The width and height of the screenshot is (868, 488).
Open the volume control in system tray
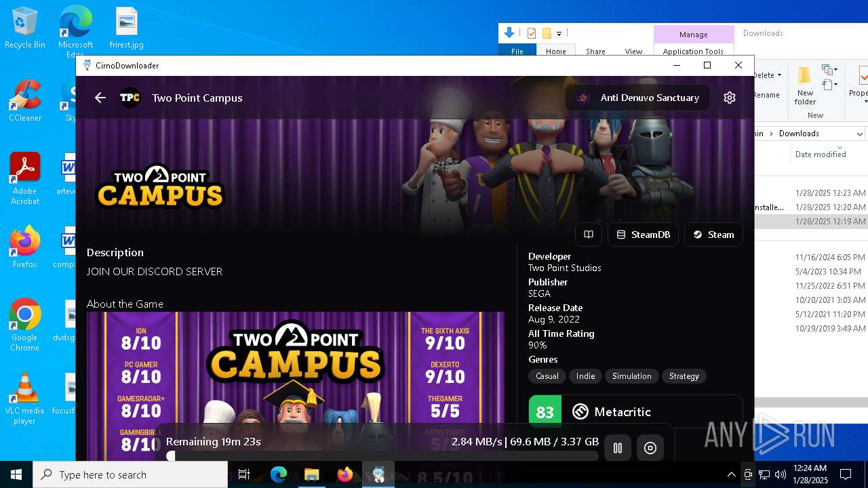click(781, 474)
